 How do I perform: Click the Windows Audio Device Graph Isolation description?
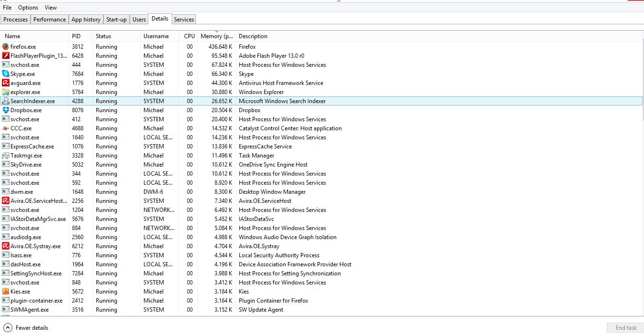point(287,237)
